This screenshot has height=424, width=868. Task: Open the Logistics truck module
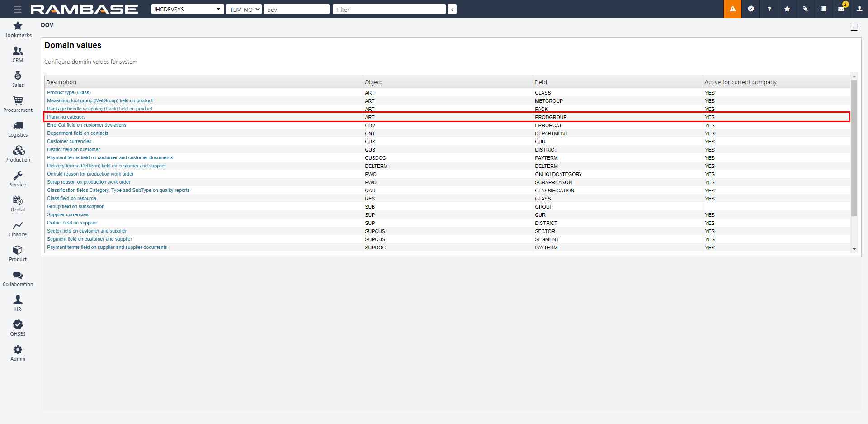tap(18, 129)
